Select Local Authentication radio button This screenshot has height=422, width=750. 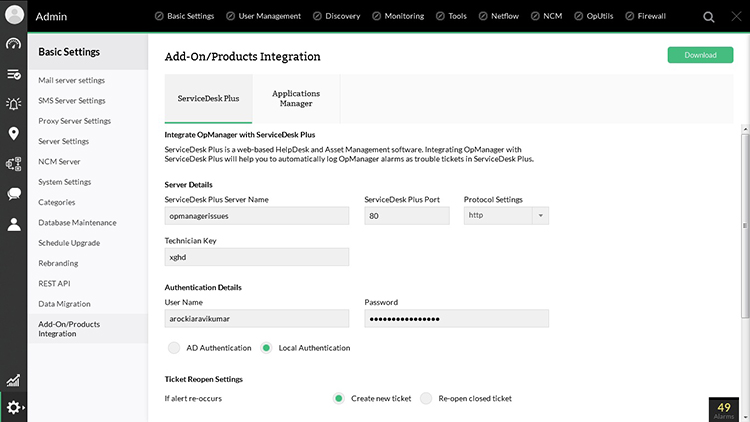(x=267, y=348)
